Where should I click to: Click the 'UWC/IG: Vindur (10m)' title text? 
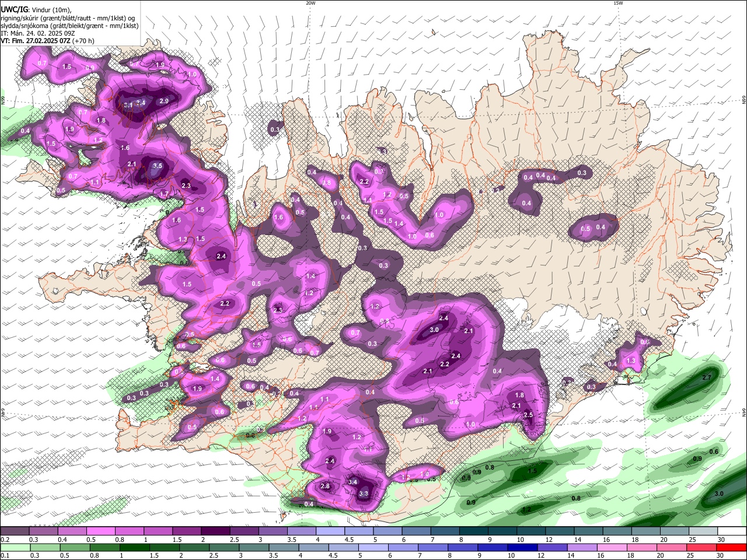(36, 9)
